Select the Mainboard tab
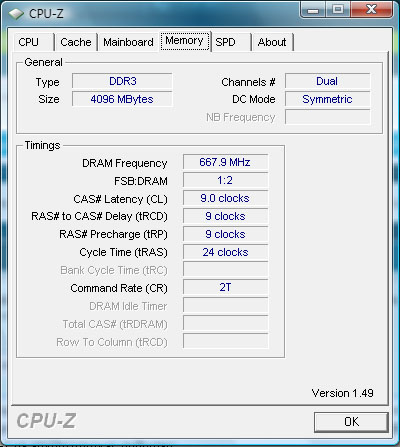The image size is (400, 447). [x=128, y=42]
